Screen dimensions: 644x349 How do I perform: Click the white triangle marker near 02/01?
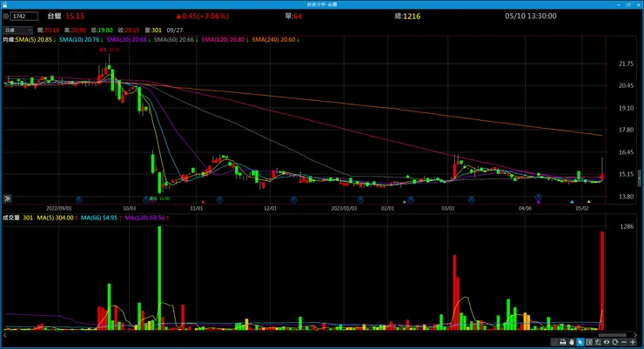pyautogui.click(x=404, y=202)
